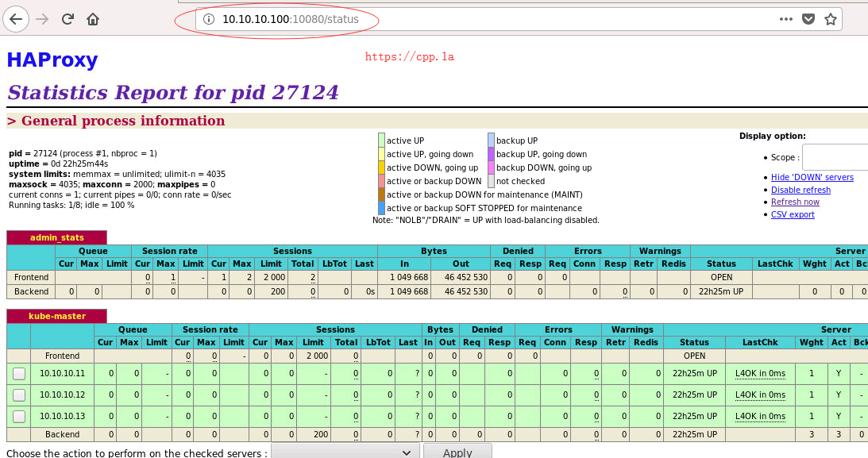Check the box for server 10.10.10.12
868x458 pixels.
coord(19,395)
